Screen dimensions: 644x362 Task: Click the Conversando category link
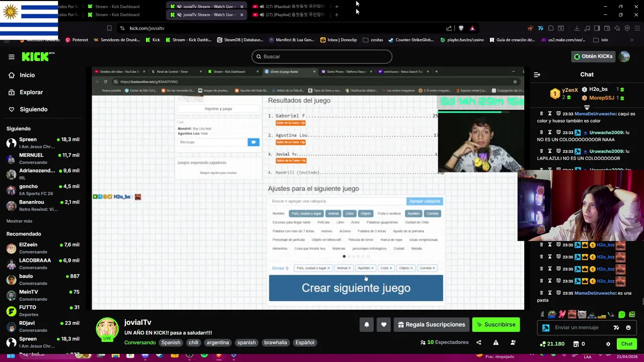pos(140,342)
